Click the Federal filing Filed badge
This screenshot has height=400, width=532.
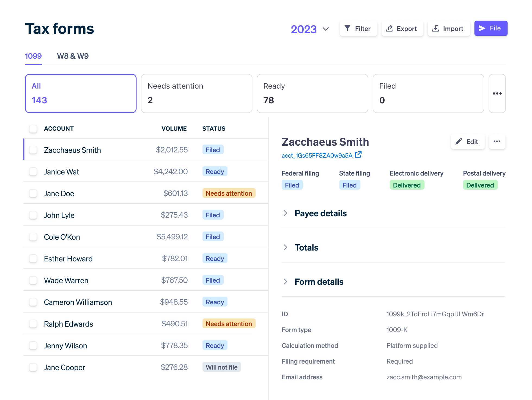(x=292, y=185)
